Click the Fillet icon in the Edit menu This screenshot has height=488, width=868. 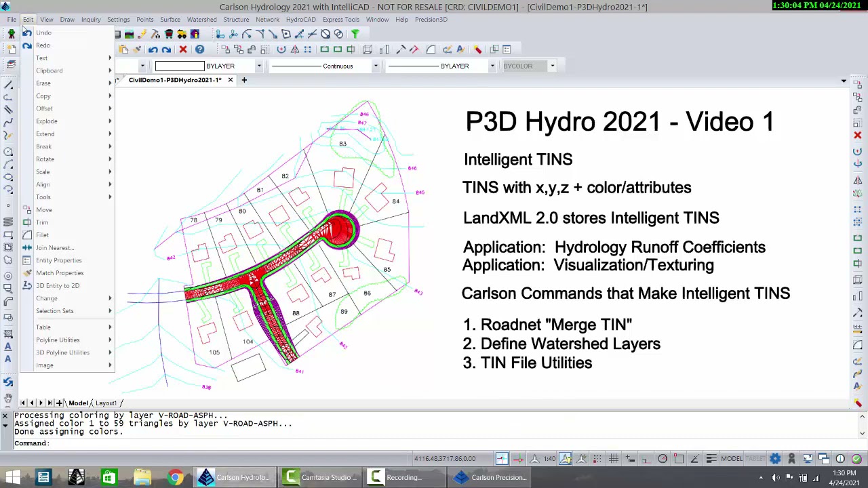(27, 235)
